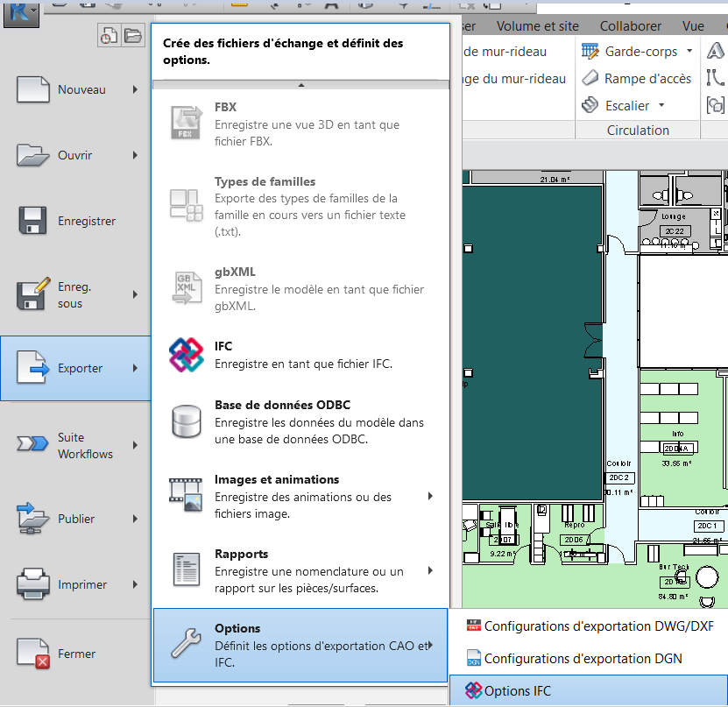Viewport: 728px width, 707px height.
Task: Select Configurations d'exportation DGN
Action: (583, 659)
